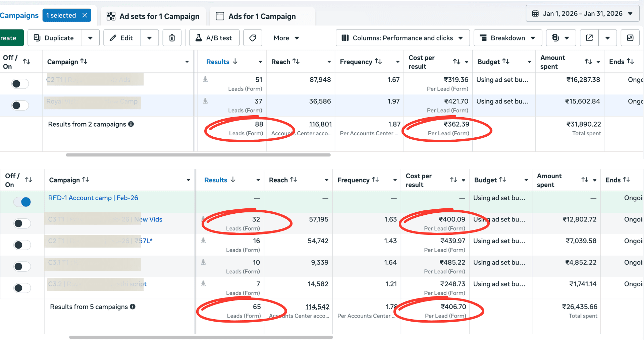Viewport: 644px width, 340px height.
Task: Clear selection with the X on 1 selected
Action: pos(85,15)
